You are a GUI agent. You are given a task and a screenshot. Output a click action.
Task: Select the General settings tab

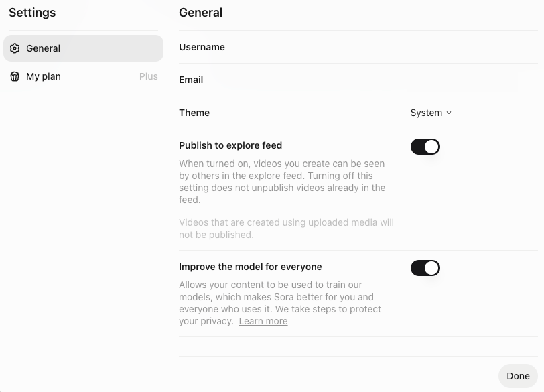[83, 48]
